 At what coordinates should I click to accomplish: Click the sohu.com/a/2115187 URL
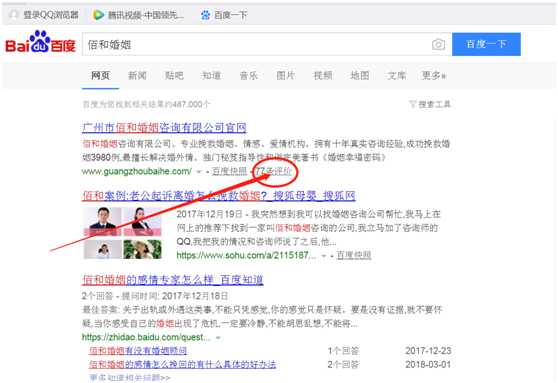[x=246, y=255]
